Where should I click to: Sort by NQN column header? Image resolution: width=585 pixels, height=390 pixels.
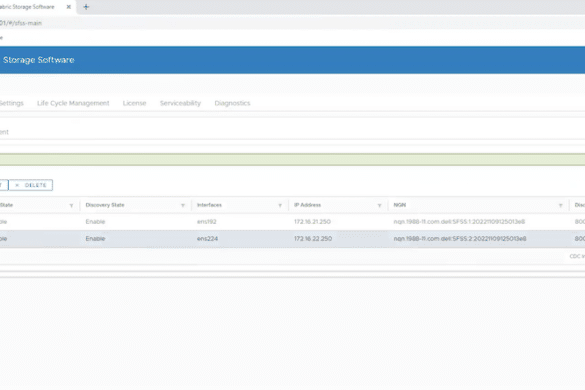400,205
